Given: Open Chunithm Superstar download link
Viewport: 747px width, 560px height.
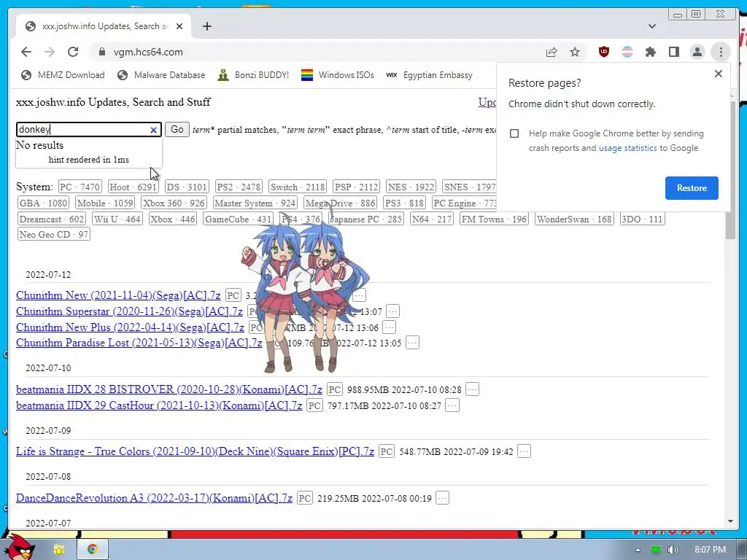Looking at the screenshot, I should pos(130,311).
